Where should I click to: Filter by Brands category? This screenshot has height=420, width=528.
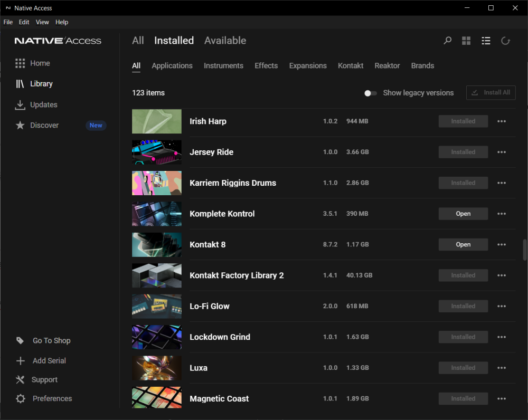422,65
